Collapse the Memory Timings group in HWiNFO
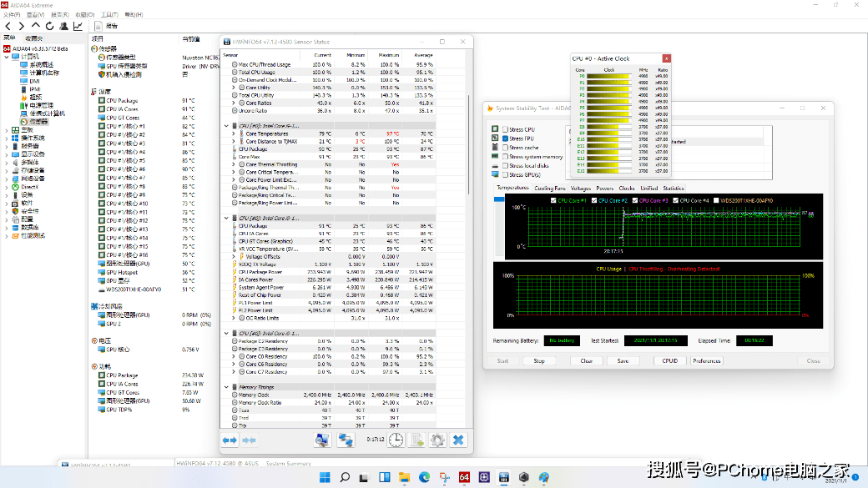 click(226, 387)
